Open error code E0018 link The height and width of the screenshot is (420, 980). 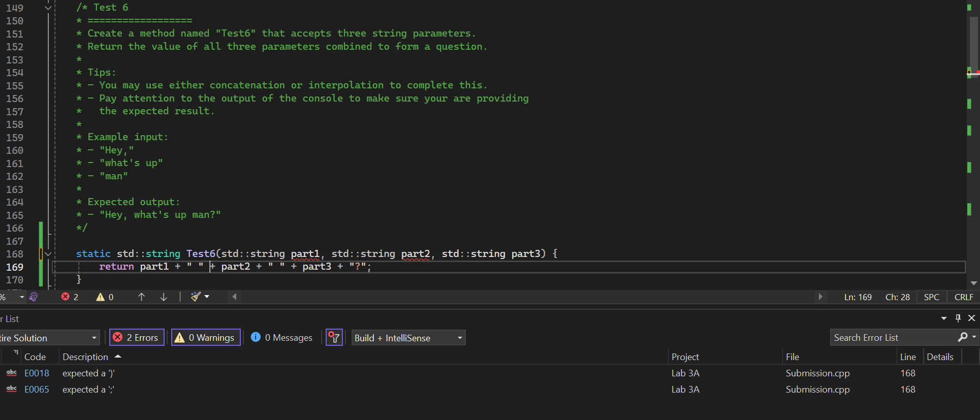37,373
